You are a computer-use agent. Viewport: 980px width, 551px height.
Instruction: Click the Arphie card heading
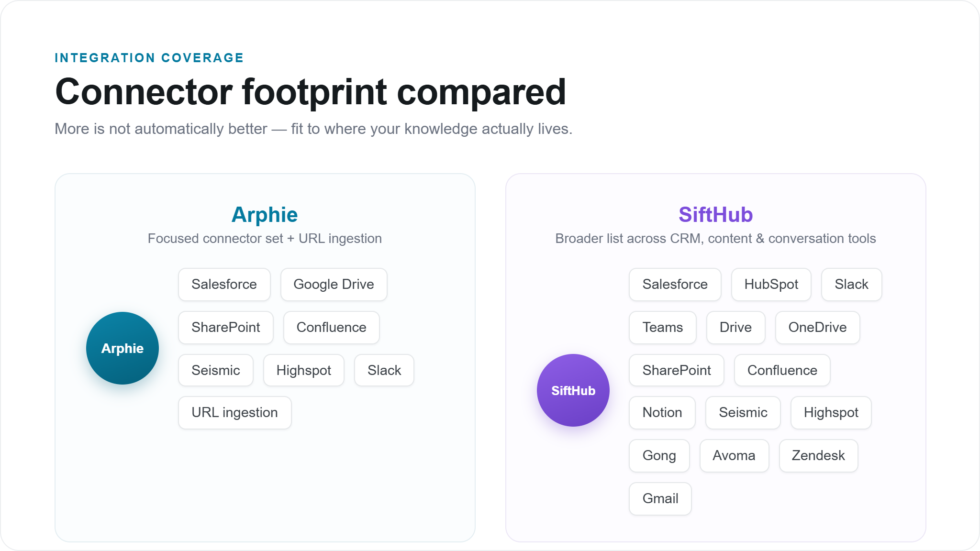click(x=265, y=215)
